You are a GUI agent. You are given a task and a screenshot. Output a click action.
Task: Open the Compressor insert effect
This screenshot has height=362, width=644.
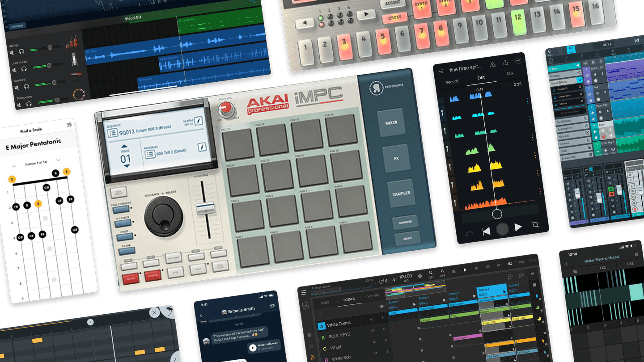[564, 97]
